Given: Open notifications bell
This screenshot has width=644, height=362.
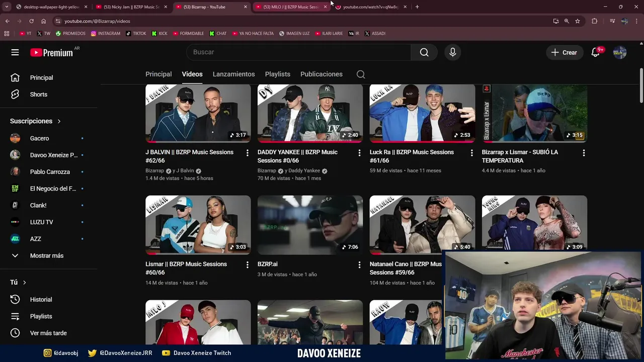Looking at the screenshot, I should (x=596, y=52).
